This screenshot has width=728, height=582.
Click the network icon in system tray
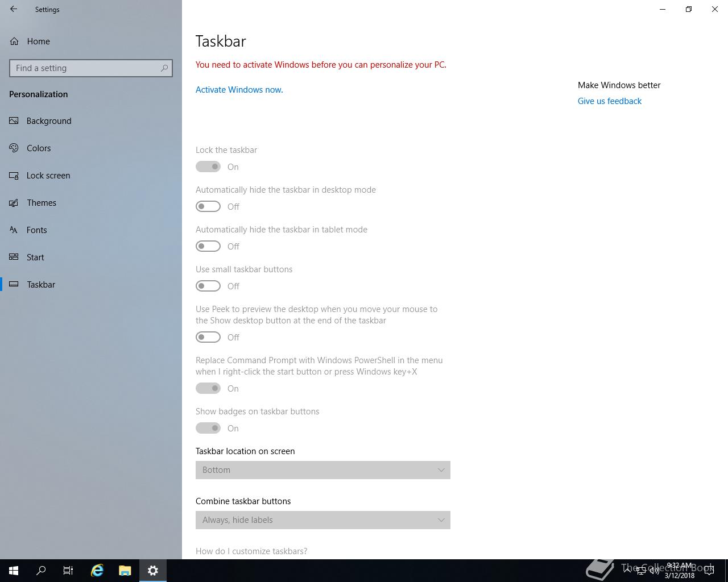click(641, 571)
